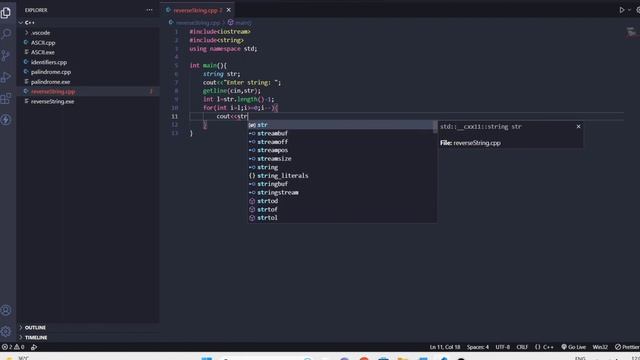Choose the streamoff suggestion
The image size is (640, 360).
(342, 142)
